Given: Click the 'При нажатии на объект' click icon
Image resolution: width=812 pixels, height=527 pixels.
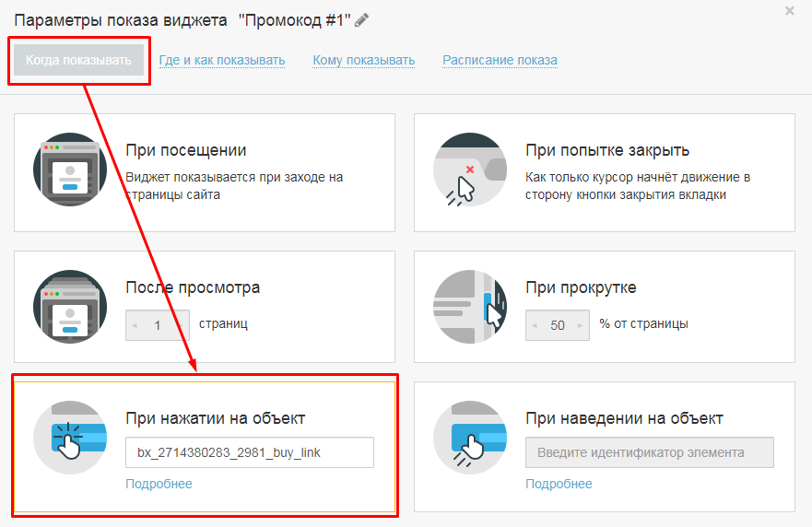Looking at the screenshot, I should (70, 438).
